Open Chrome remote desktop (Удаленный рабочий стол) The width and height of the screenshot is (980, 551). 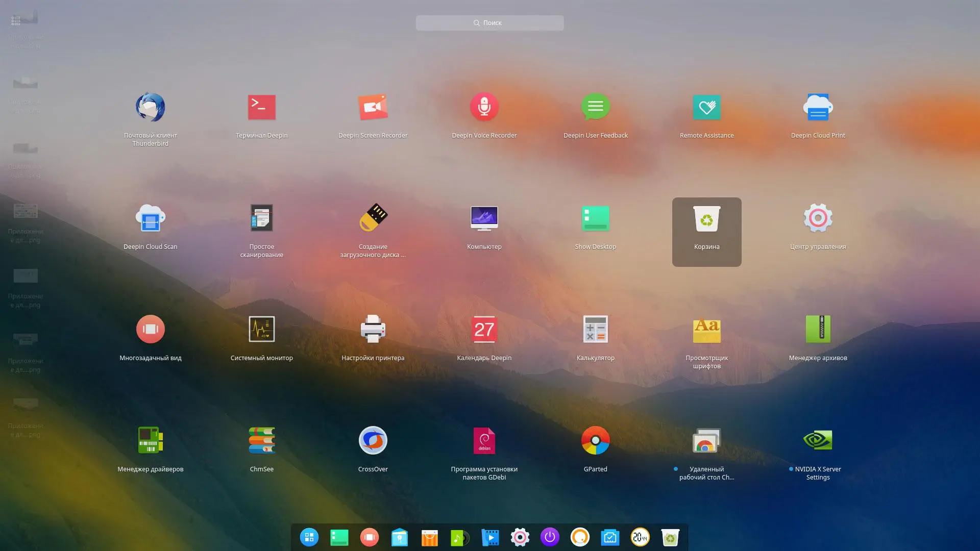[x=706, y=440]
